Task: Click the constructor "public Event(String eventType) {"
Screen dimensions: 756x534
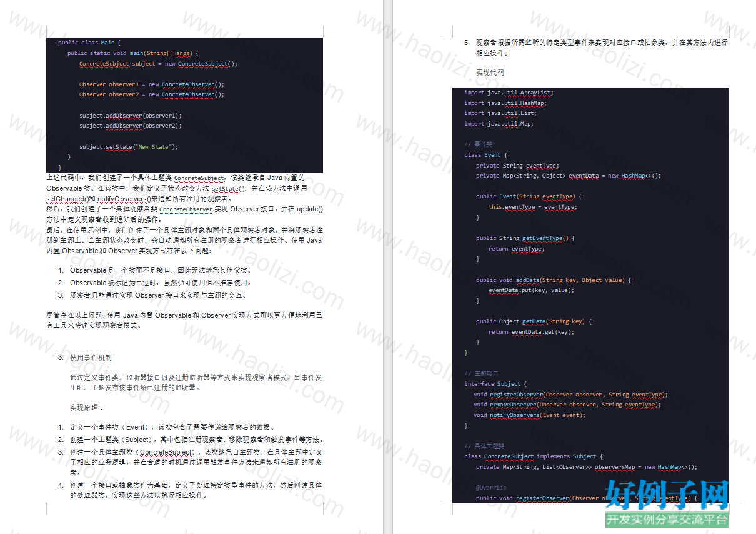Action: [529, 196]
